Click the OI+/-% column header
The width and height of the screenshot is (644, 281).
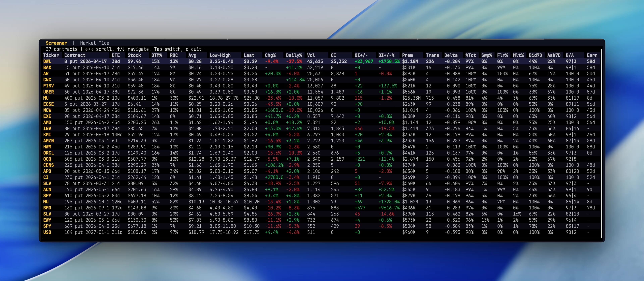pyautogui.click(x=387, y=55)
